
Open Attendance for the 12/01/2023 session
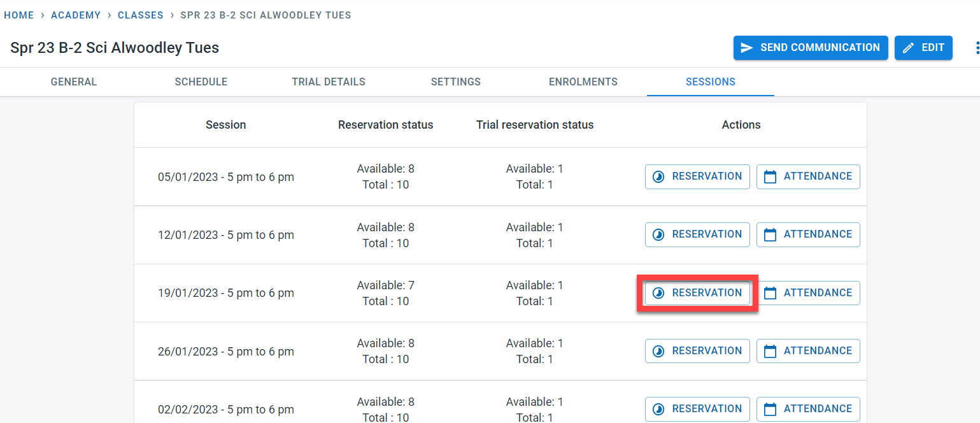click(x=808, y=234)
